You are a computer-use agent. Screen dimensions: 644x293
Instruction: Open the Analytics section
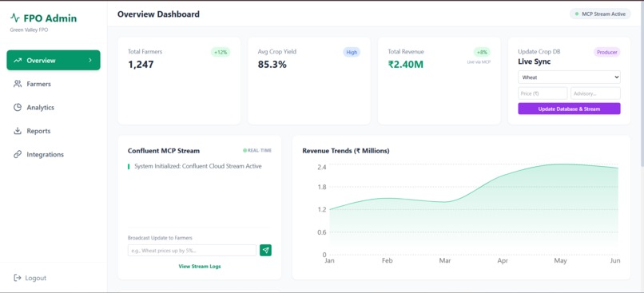[54, 108]
